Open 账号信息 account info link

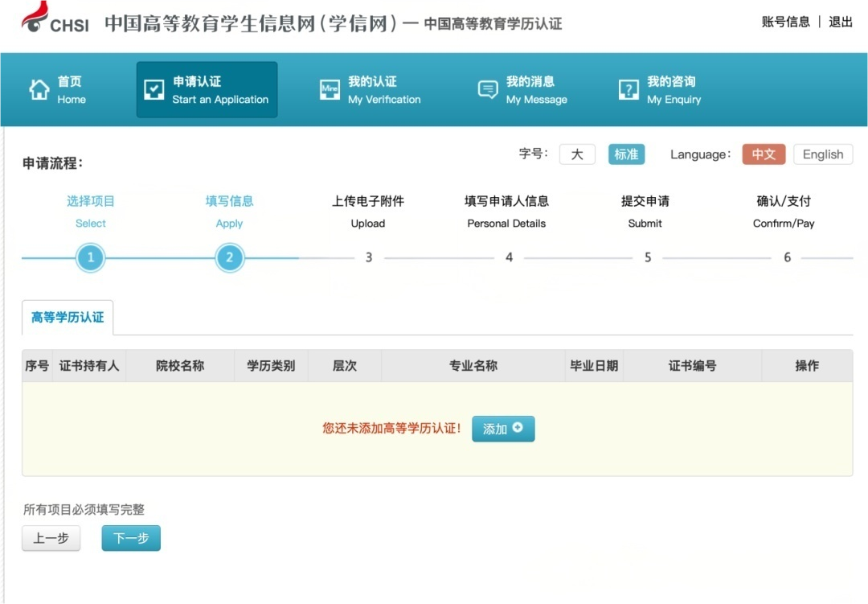(785, 22)
